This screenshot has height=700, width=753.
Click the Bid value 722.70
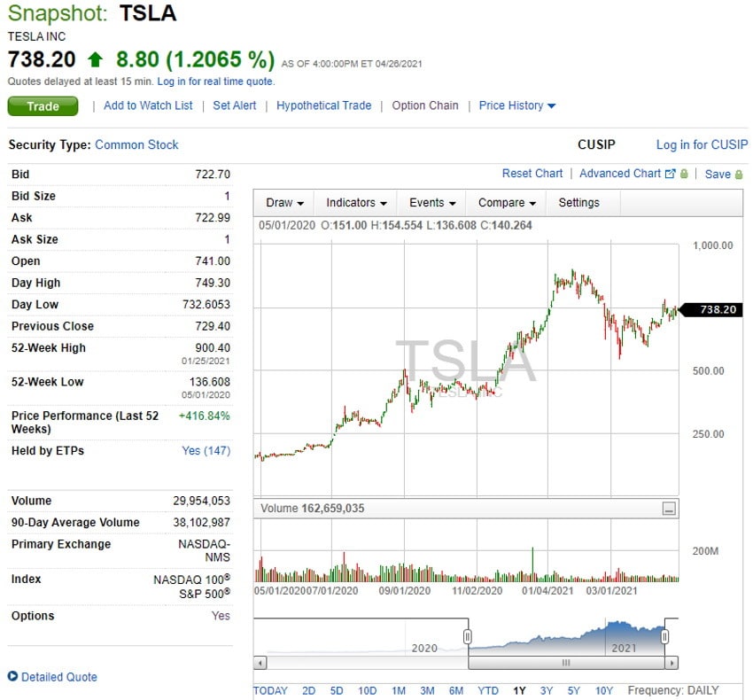(213, 174)
